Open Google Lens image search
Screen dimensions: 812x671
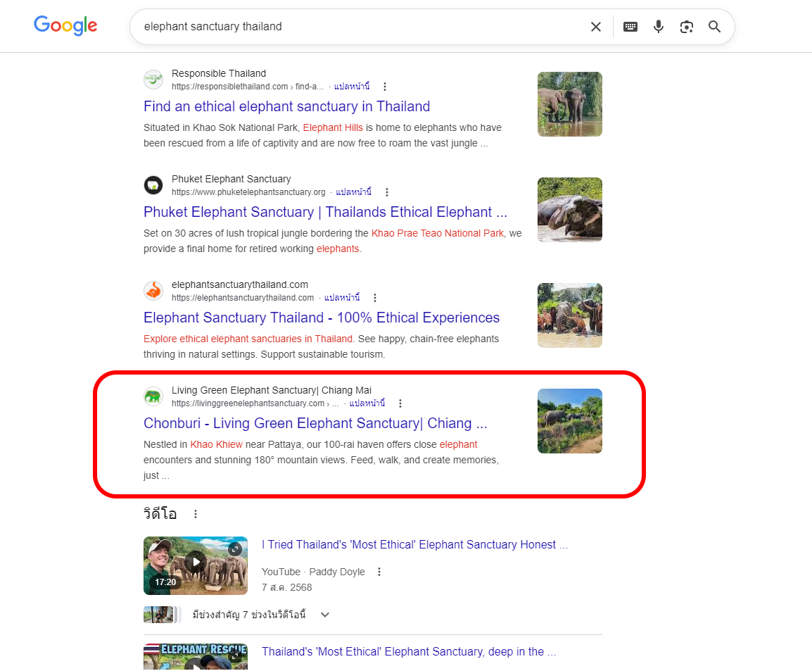686,27
